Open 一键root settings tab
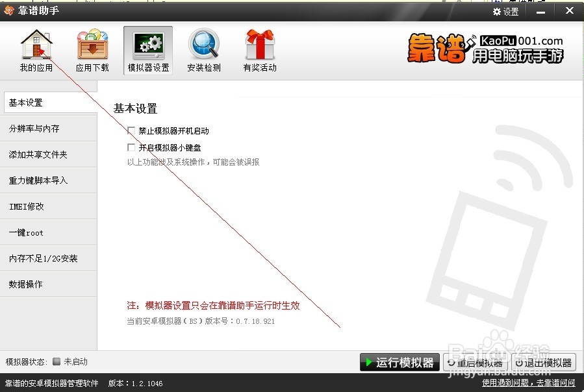 point(49,232)
